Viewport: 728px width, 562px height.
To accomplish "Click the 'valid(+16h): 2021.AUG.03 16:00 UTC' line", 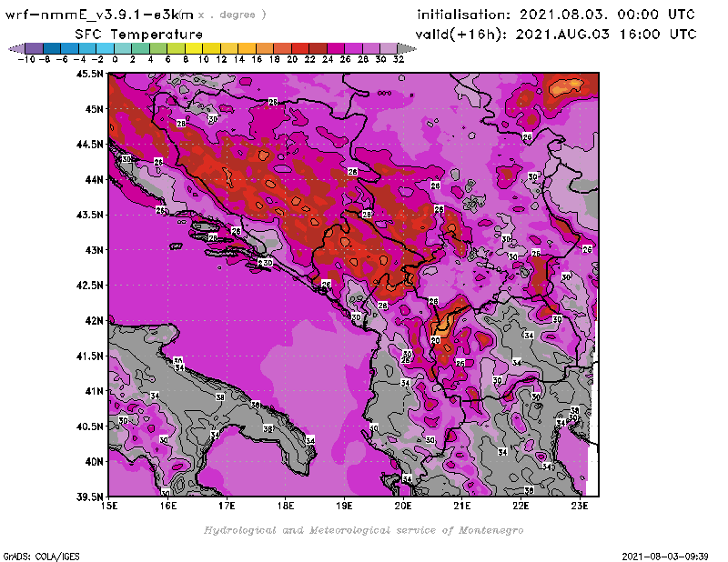I will click(556, 35).
